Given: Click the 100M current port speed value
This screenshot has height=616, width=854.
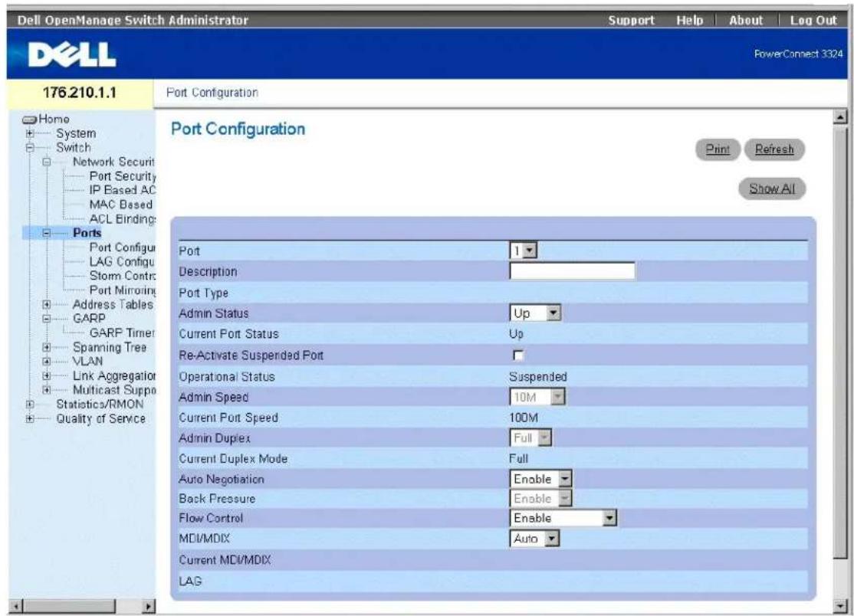Looking at the screenshot, I should 524,418.
